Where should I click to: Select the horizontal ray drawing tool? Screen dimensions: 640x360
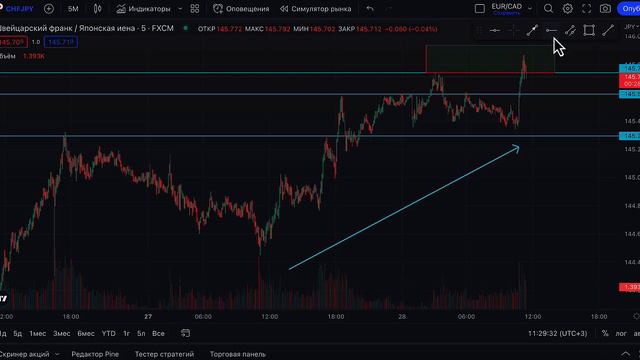click(x=551, y=30)
